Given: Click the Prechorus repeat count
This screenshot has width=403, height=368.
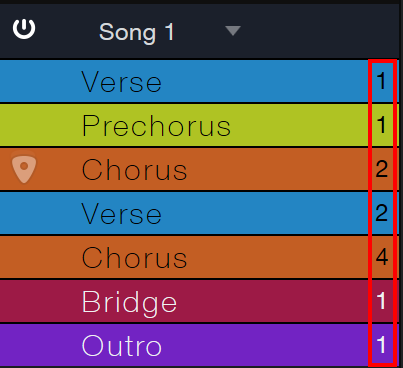Looking at the screenshot, I should (381, 125).
